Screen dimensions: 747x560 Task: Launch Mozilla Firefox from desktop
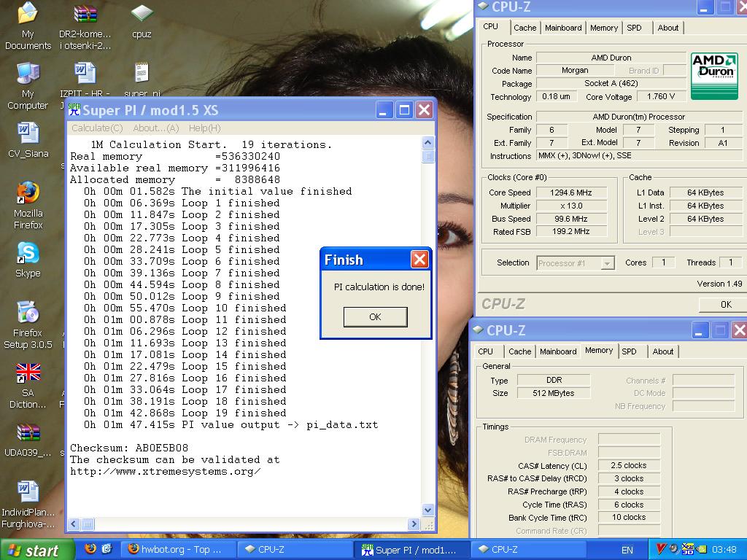point(28,206)
